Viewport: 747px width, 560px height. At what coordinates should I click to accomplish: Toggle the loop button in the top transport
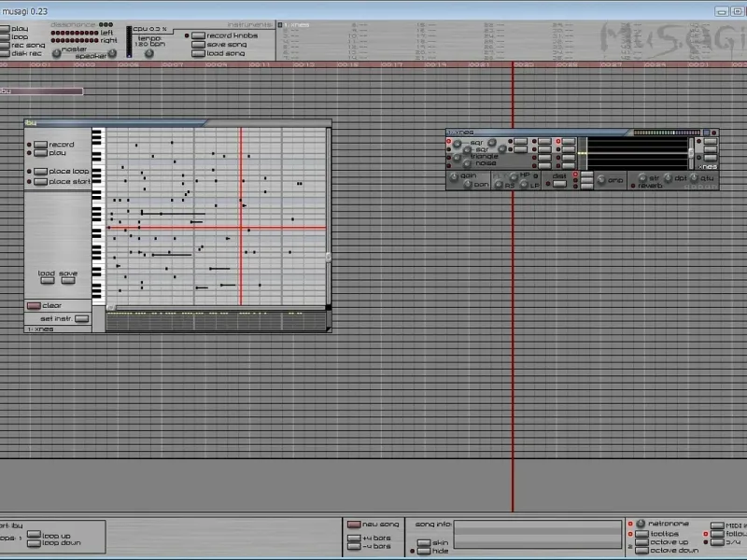[5, 37]
